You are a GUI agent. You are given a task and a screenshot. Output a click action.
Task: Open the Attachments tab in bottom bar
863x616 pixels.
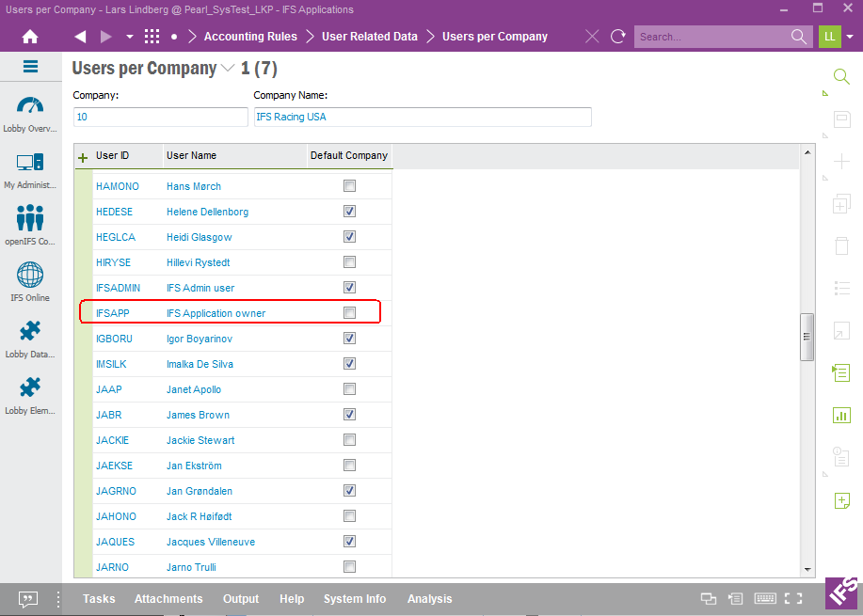[x=168, y=599]
